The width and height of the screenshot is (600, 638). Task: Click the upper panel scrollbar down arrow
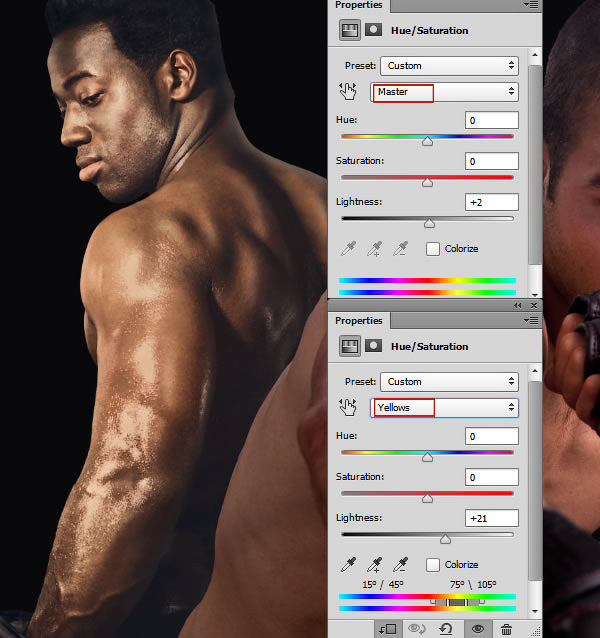click(x=535, y=295)
